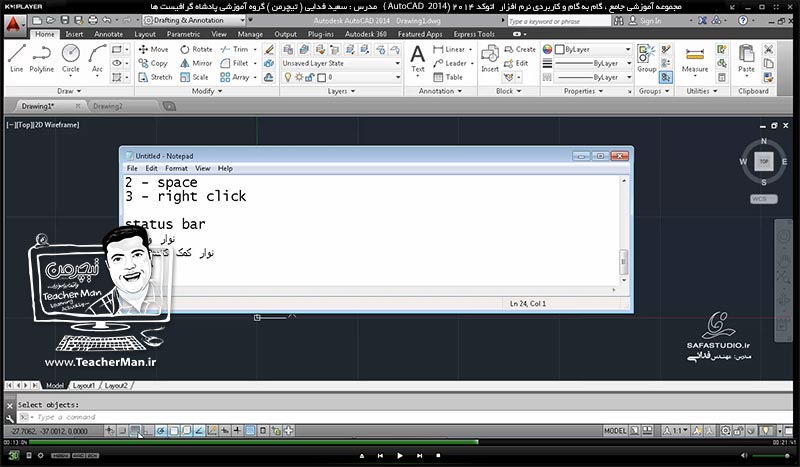This screenshot has height=467, width=800.
Task: Select the Circle tool
Action: click(70, 59)
